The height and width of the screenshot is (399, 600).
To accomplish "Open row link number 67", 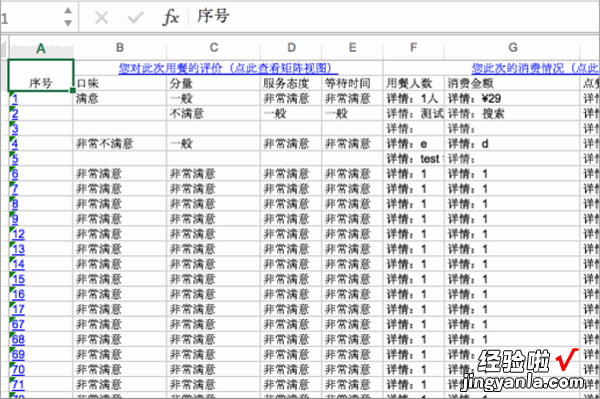I will click(18, 324).
